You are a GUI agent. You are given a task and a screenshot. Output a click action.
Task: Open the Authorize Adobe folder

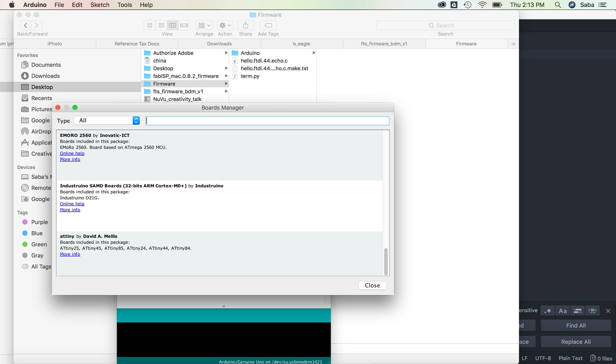[173, 53]
